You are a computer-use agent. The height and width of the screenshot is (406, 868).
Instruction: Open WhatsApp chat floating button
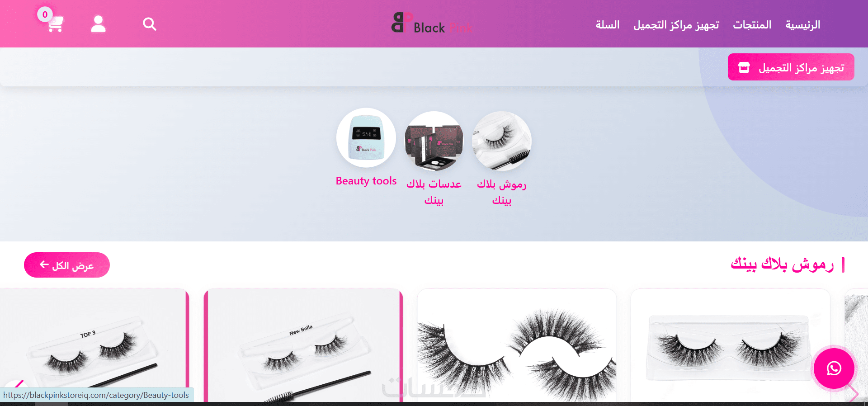pos(834,368)
